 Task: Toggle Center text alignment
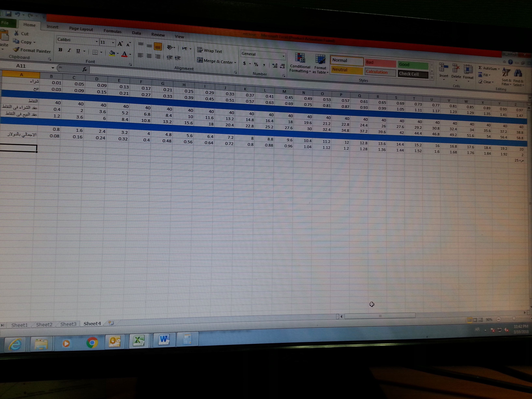coord(149,56)
